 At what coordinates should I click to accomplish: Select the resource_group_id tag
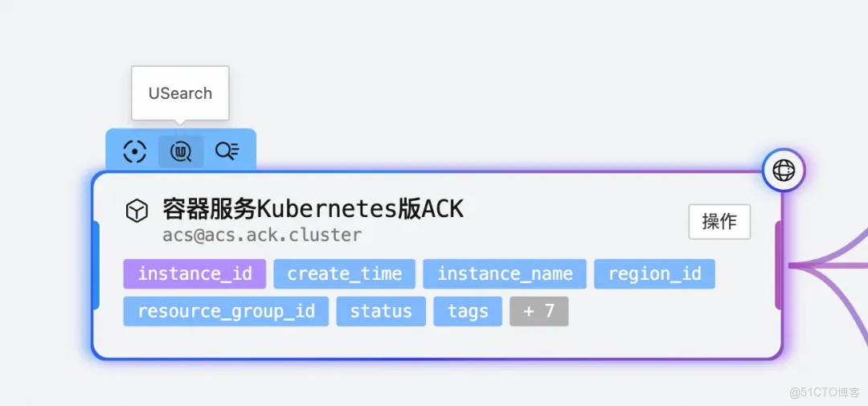pyautogui.click(x=226, y=311)
